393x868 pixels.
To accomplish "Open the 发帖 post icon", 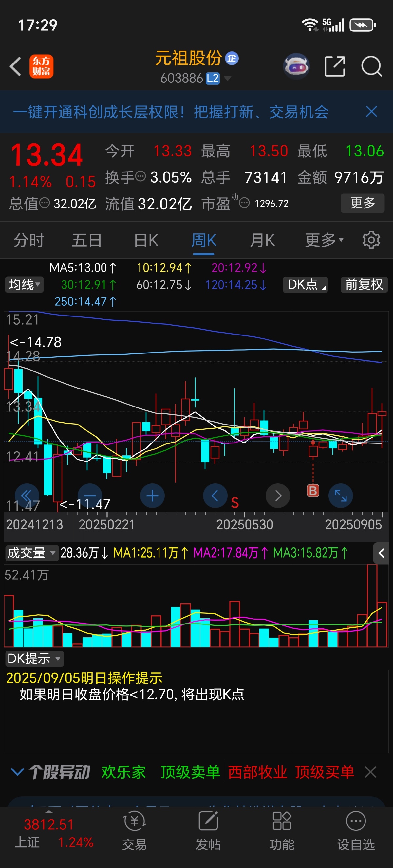I will click(x=208, y=831).
